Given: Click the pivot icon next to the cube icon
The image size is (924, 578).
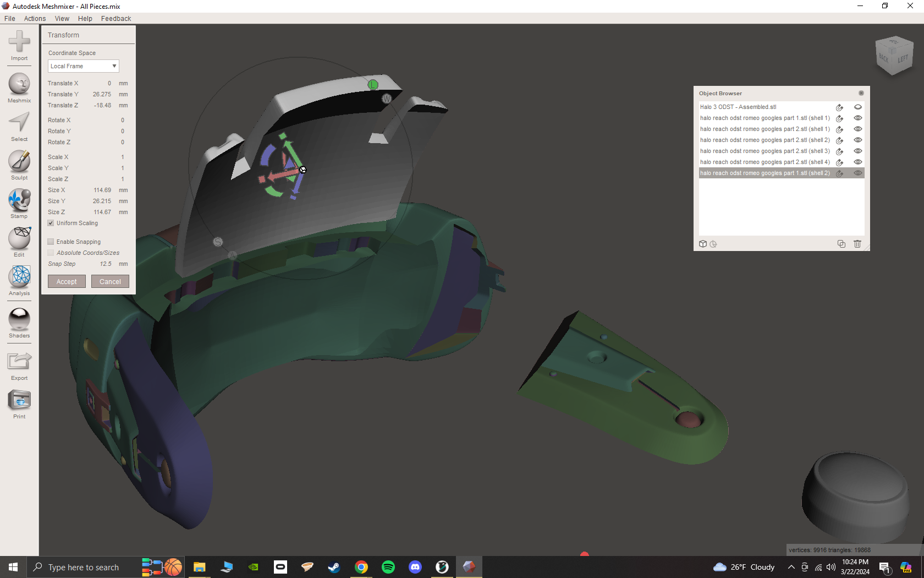Looking at the screenshot, I should (713, 244).
